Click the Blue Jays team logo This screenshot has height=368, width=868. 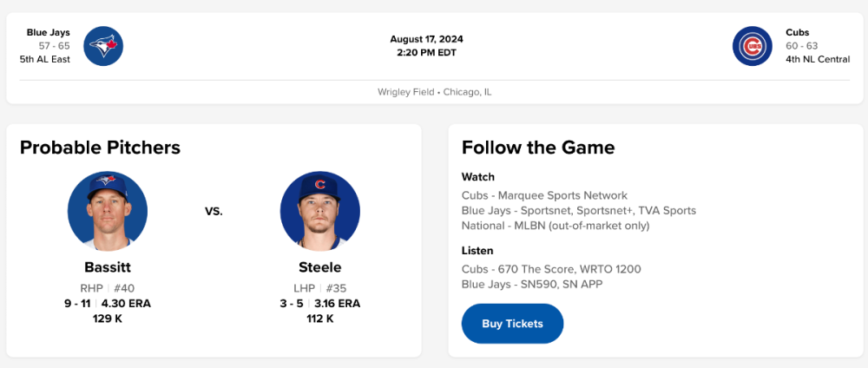tap(103, 46)
